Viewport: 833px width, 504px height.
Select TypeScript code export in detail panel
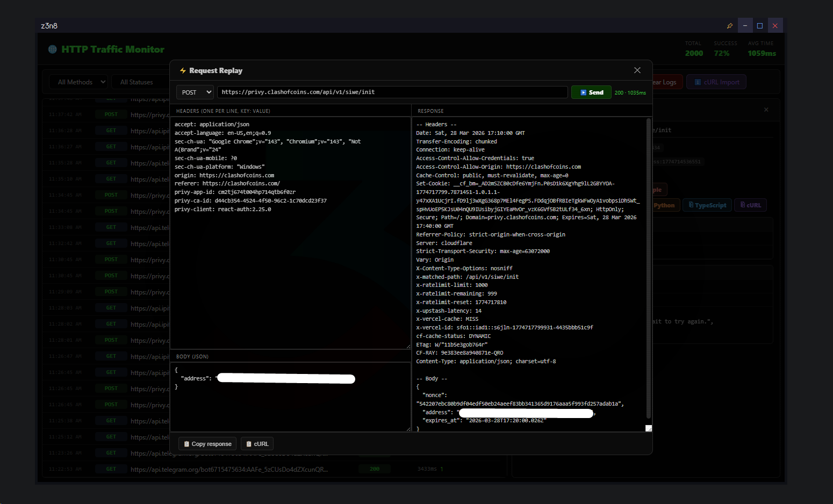(x=707, y=205)
